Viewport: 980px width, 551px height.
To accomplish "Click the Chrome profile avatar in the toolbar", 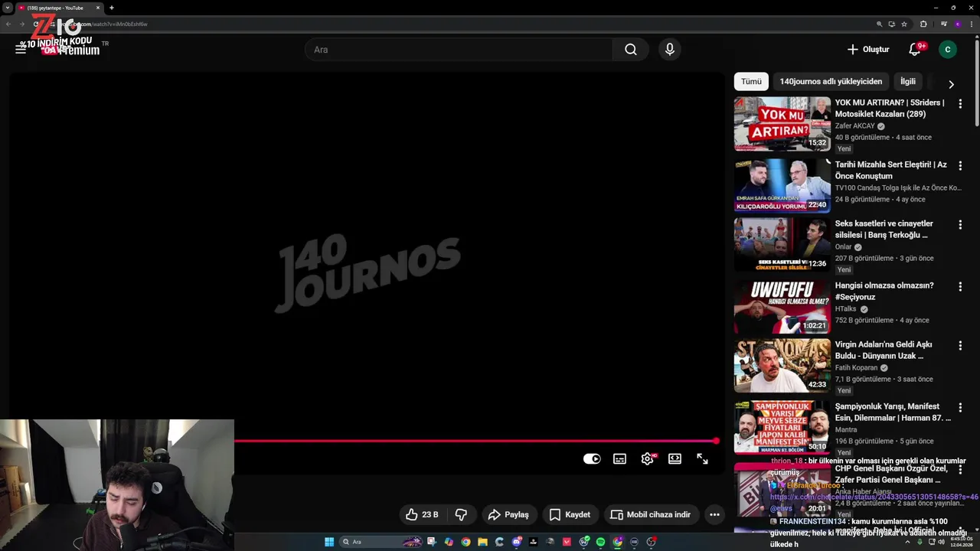I will tap(958, 24).
